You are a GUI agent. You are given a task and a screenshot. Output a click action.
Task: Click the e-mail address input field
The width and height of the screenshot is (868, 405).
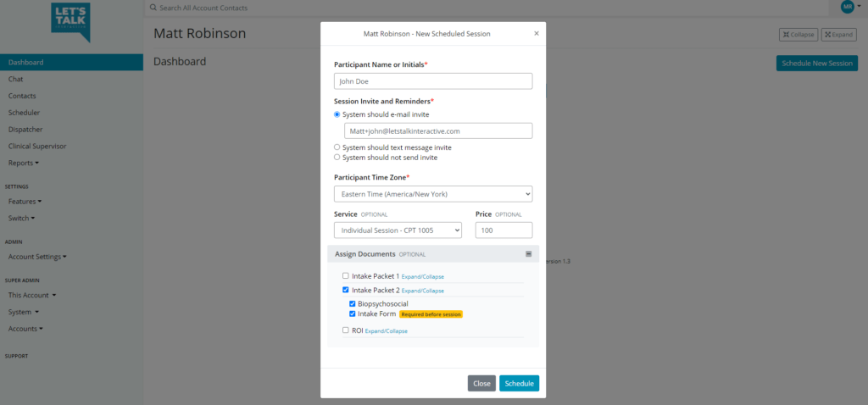click(x=438, y=131)
